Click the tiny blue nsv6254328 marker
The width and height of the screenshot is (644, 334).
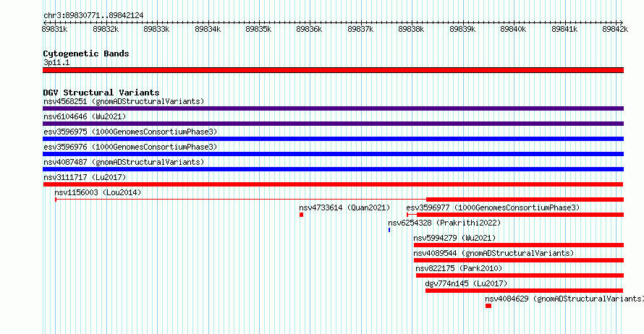point(389,230)
